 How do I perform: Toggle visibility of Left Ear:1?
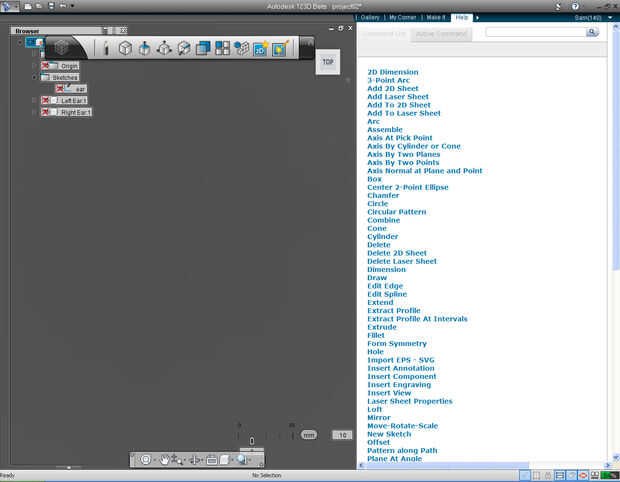(x=45, y=100)
